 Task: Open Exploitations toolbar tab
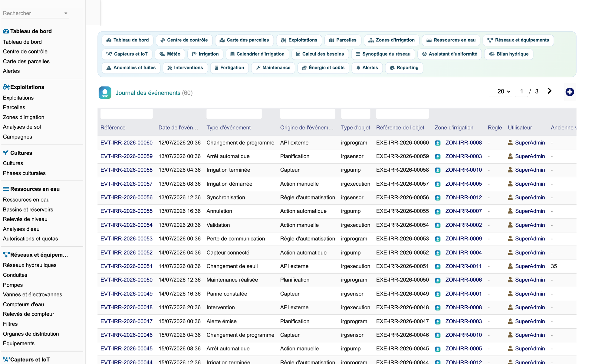point(299,40)
